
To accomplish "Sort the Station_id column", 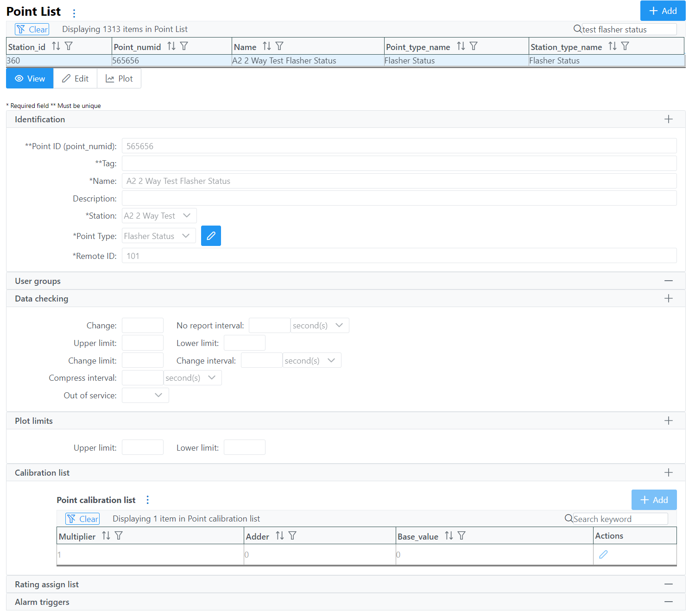I will [x=56, y=46].
